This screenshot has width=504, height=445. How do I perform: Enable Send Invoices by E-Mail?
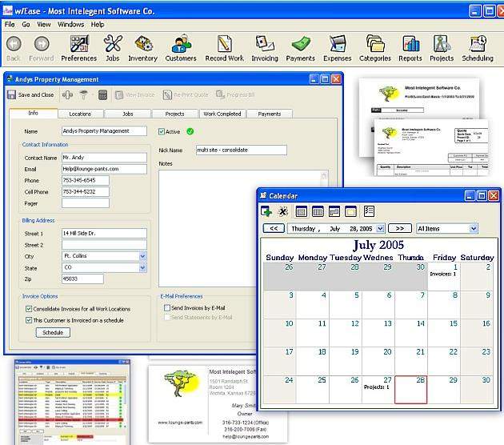tap(167, 307)
